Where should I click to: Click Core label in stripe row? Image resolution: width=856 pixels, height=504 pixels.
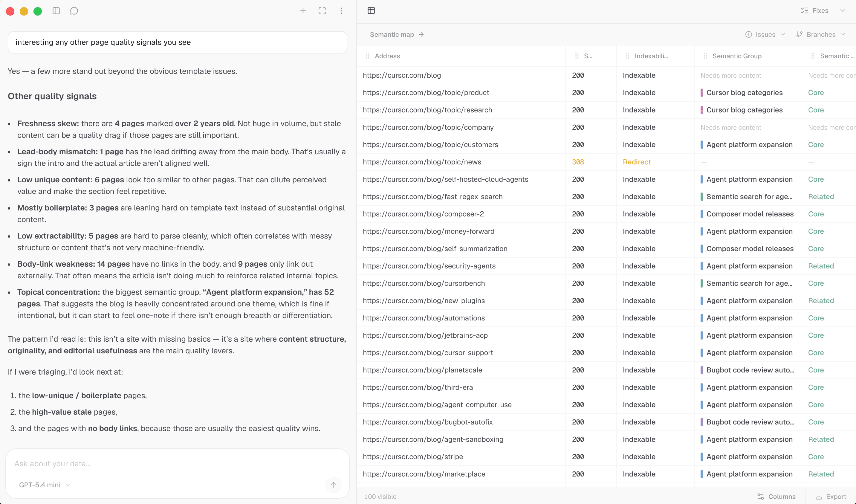816,457
